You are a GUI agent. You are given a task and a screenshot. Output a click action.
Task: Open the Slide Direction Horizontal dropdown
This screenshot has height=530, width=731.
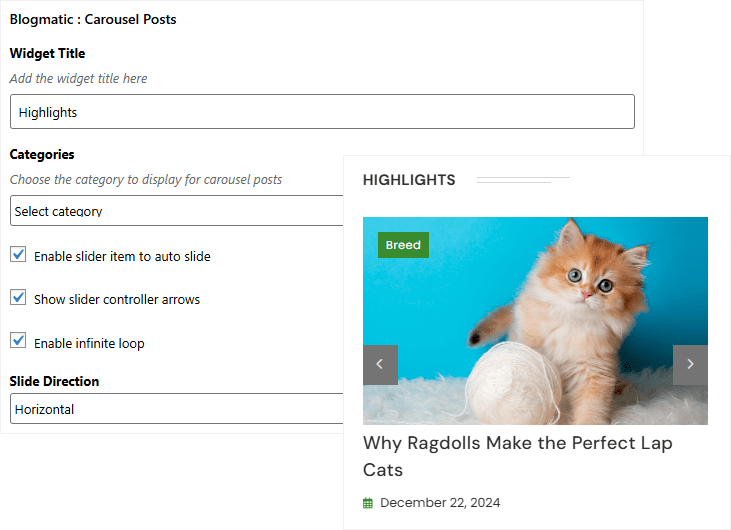click(176, 409)
